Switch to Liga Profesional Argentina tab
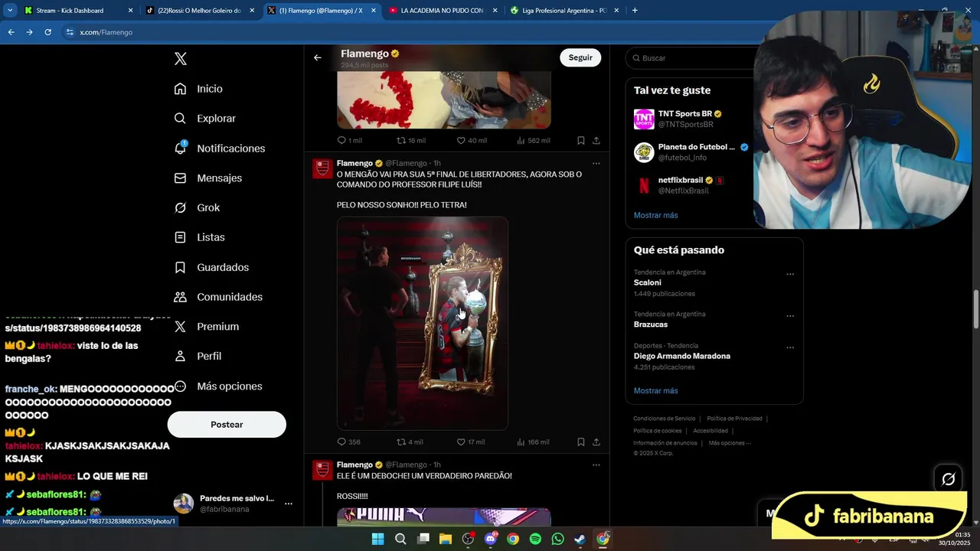 coord(564,11)
